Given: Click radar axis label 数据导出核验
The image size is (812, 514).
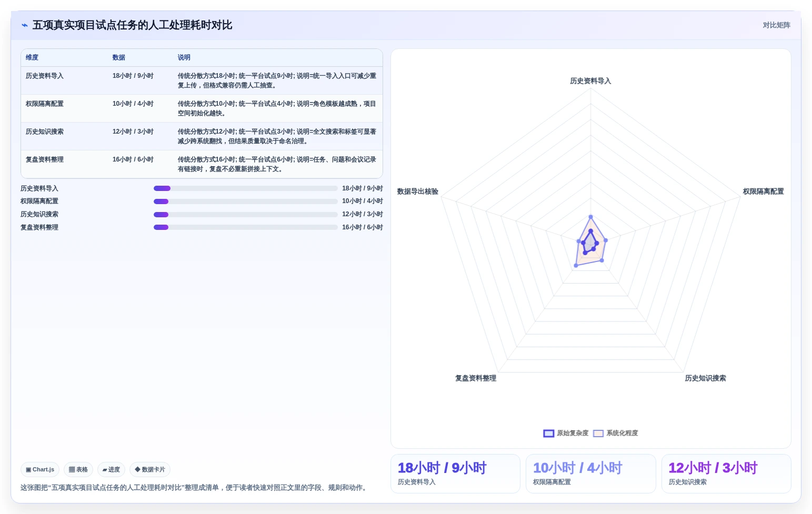Looking at the screenshot, I should point(418,192).
